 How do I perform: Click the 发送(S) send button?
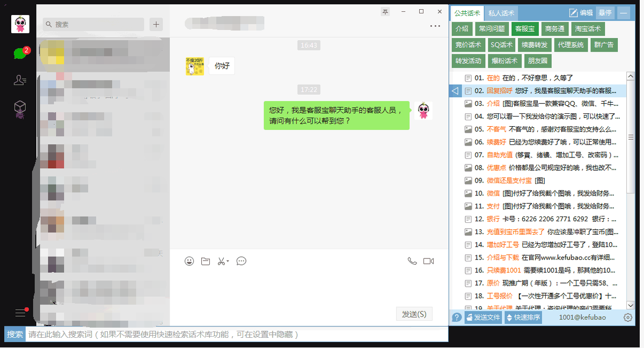coord(414,314)
